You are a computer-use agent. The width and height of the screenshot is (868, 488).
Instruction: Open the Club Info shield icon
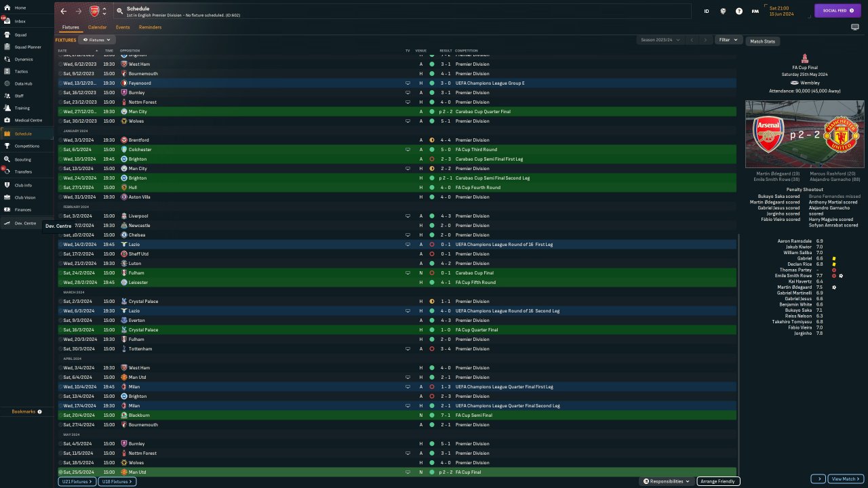click(7, 185)
